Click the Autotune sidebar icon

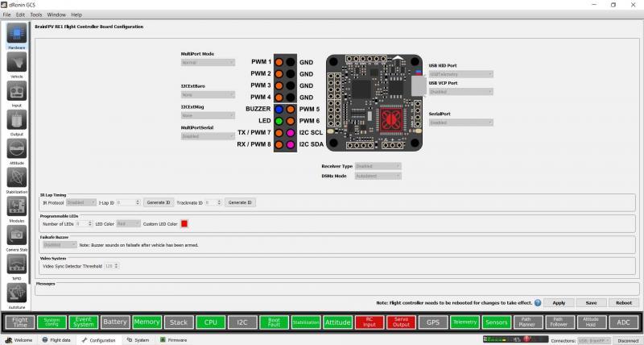pos(16,293)
